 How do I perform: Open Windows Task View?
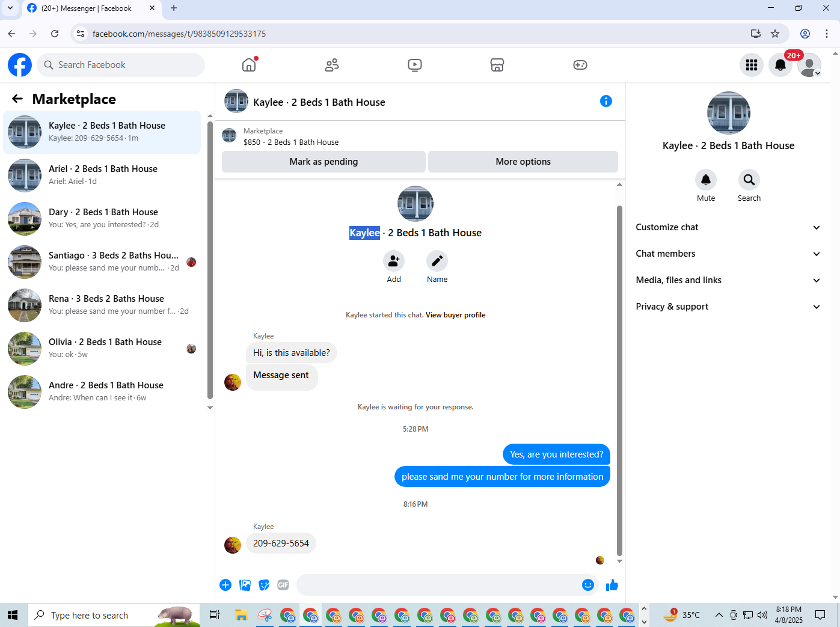pos(214,615)
